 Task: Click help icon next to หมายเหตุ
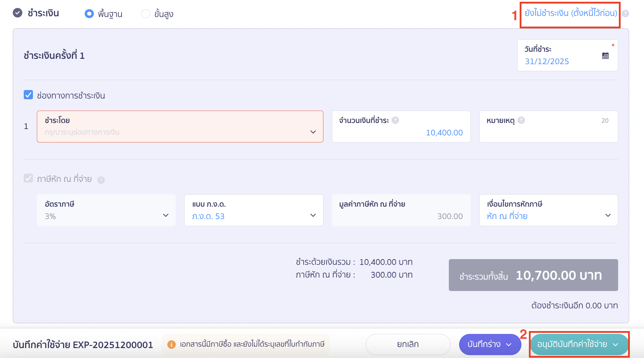[521, 120]
